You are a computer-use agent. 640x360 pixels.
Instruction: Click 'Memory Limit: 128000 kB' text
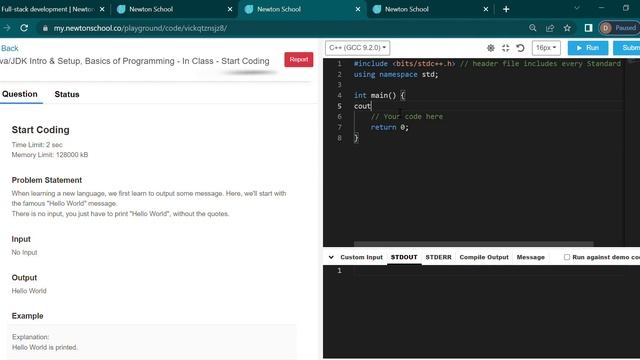(x=50, y=155)
